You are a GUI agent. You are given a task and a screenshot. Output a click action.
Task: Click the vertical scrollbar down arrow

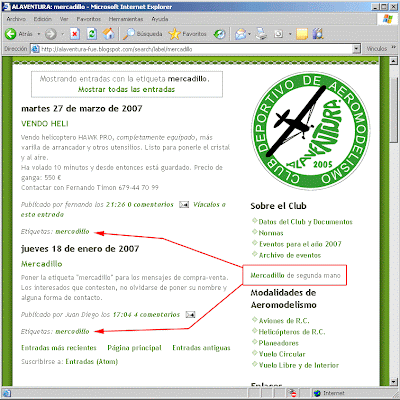[393, 381]
